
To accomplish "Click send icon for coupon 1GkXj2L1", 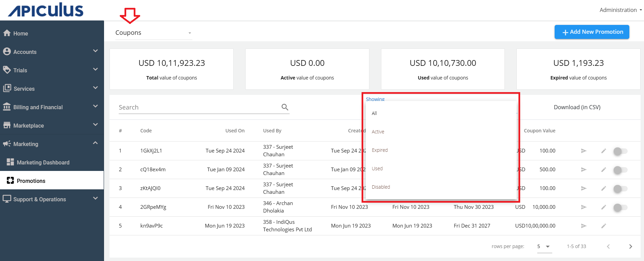I will pyautogui.click(x=584, y=151).
